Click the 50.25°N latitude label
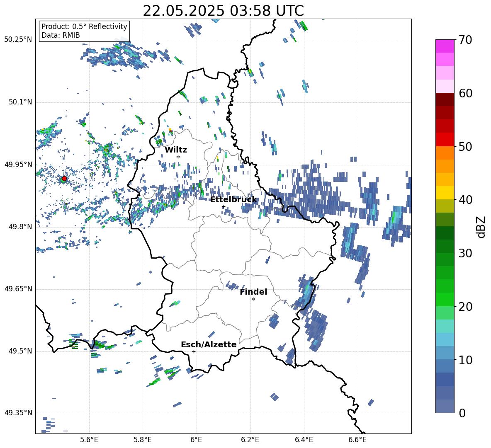The width and height of the screenshot is (491, 448). [18, 40]
